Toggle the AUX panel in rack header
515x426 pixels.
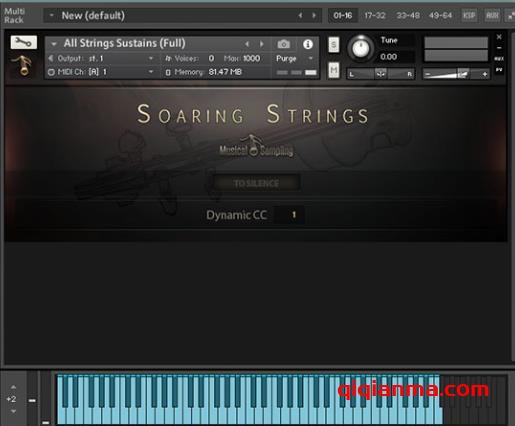492,15
